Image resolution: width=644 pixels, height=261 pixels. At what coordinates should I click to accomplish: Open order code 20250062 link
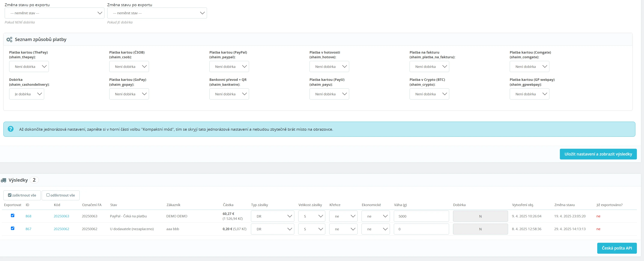pos(61,229)
